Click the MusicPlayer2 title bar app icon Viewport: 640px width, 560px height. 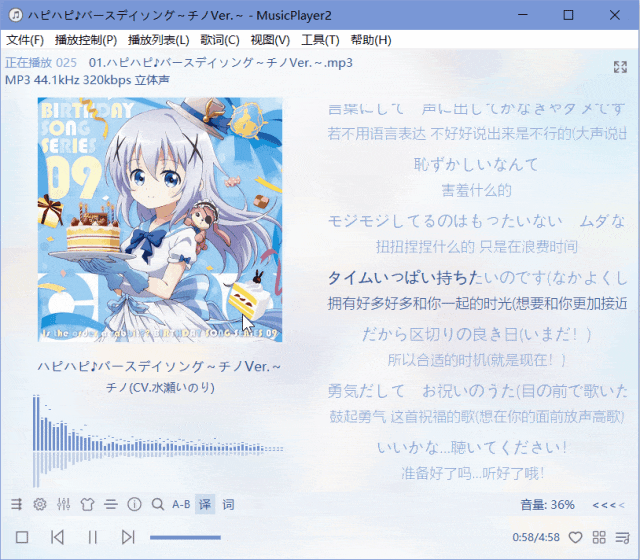(x=16, y=15)
